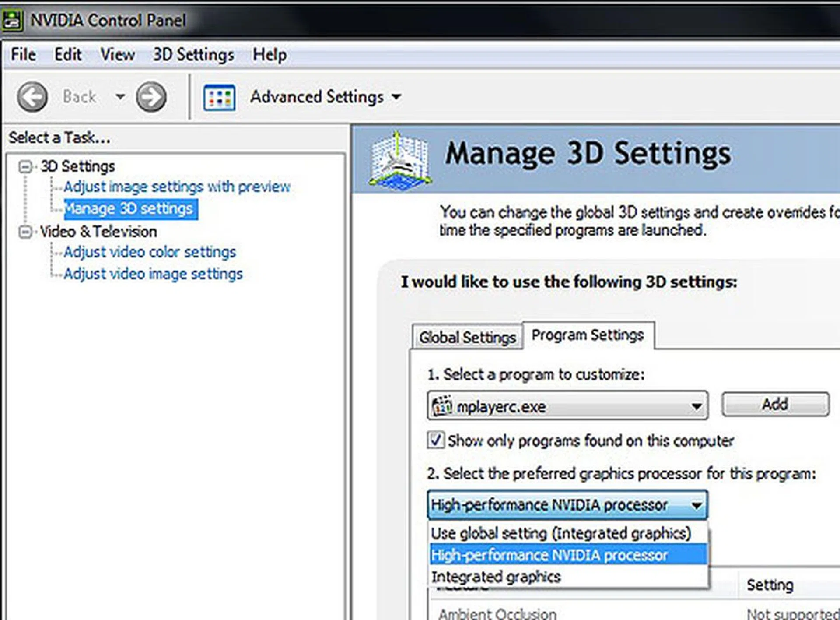This screenshot has width=840, height=620.
Task: Collapse the Video & Television tree node
Action: coord(25,232)
